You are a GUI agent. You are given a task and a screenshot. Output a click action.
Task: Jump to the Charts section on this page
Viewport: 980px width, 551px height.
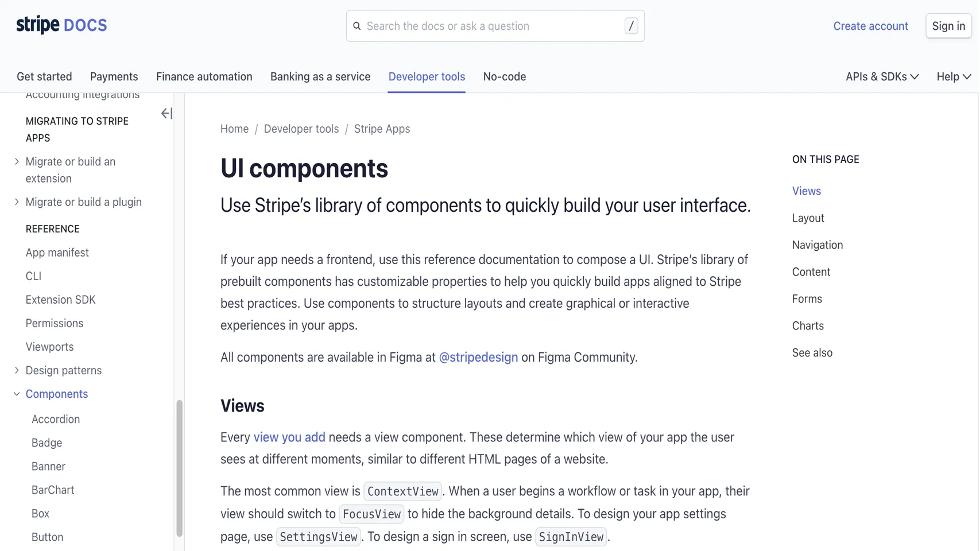[x=808, y=325]
